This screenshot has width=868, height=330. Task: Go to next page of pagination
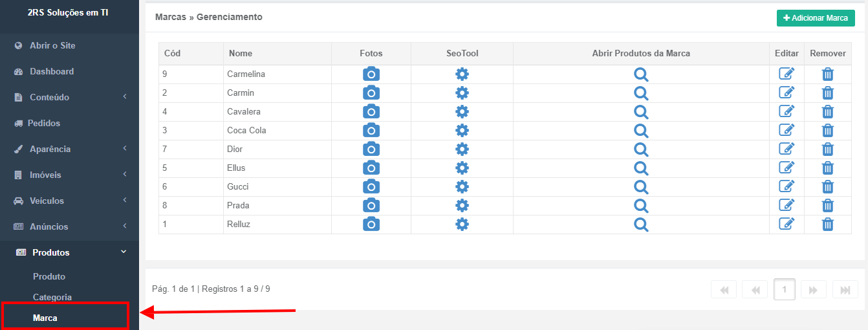click(814, 289)
